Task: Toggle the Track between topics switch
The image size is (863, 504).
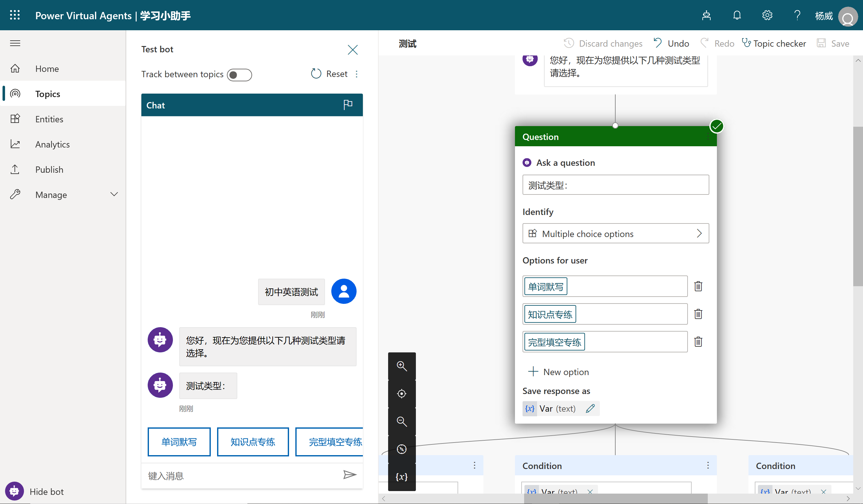Action: click(239, 75)
